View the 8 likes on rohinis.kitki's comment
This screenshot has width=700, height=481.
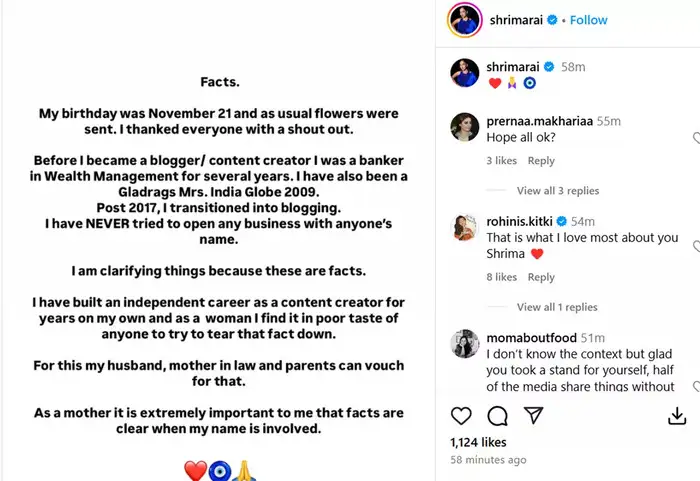502,277
